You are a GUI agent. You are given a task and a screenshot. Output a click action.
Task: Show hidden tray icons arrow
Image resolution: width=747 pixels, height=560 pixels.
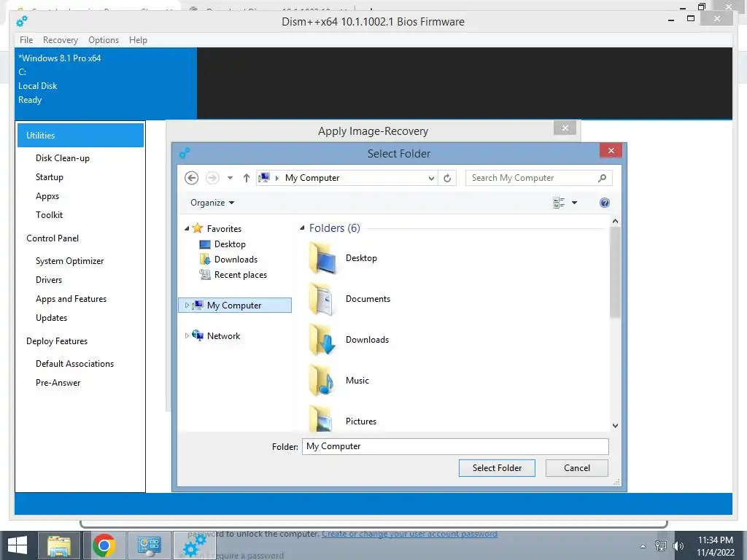643,546
